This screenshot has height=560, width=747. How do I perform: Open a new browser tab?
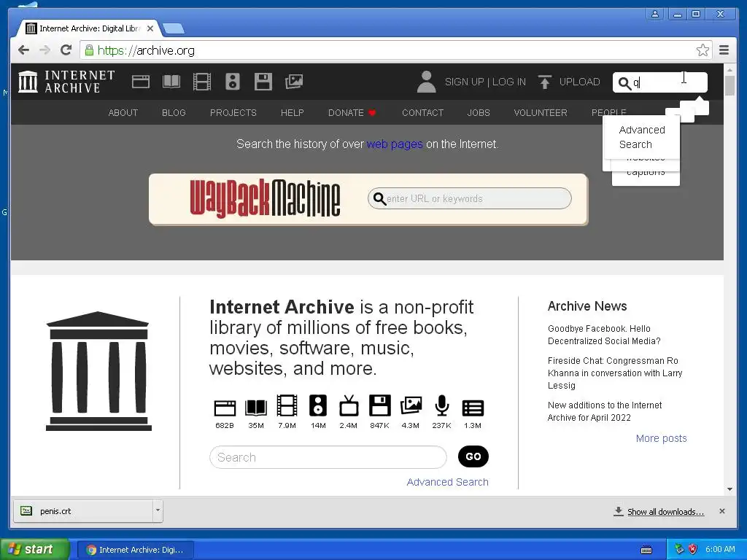coord(174,29)
